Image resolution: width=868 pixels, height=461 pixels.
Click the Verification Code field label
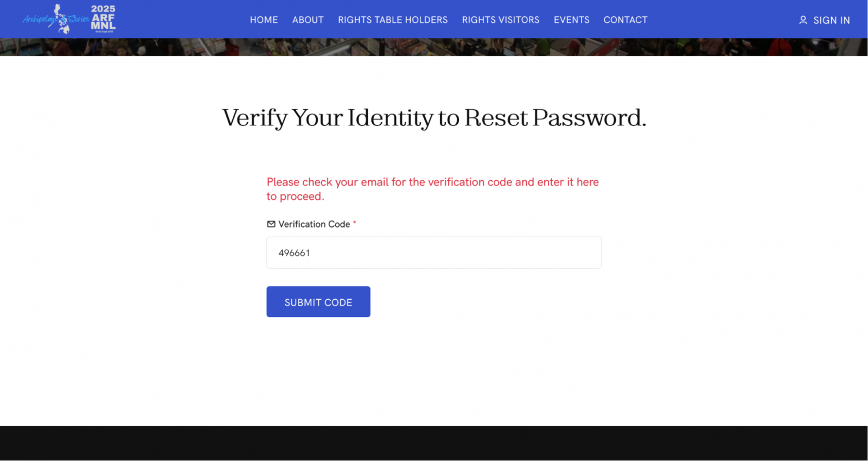coord(314,224)
